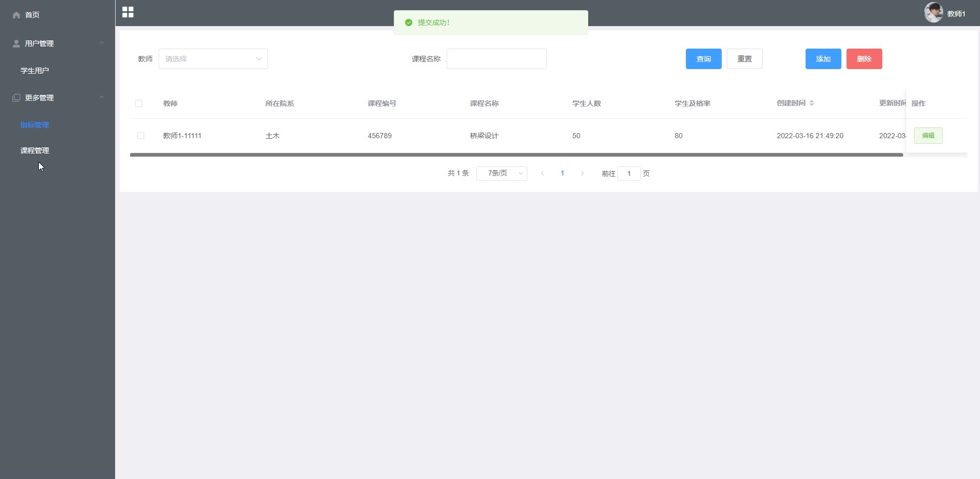Select all rows via header checkbox
This screenshot has height=479, width=980.
(x=139, y=103)
